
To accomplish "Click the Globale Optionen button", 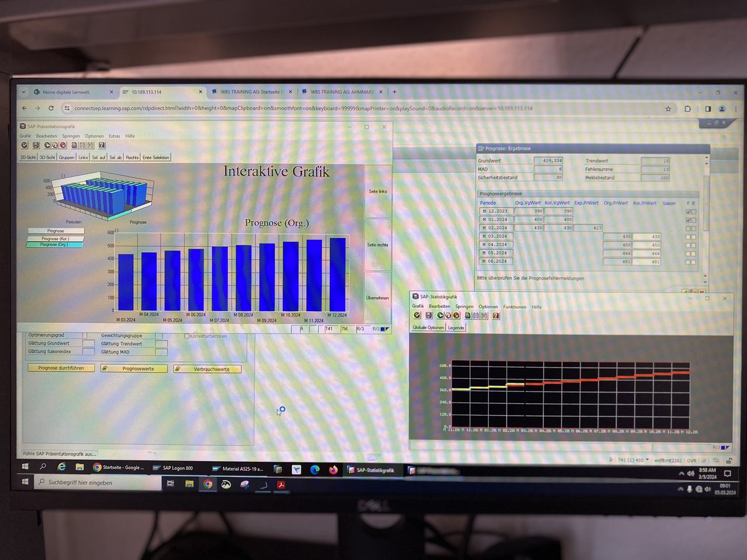I will tap(428, 327).
